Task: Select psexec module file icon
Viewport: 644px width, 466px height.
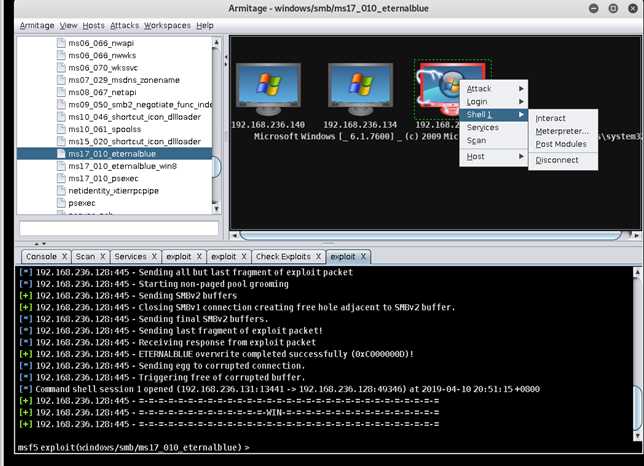Action: click(61, 203)
